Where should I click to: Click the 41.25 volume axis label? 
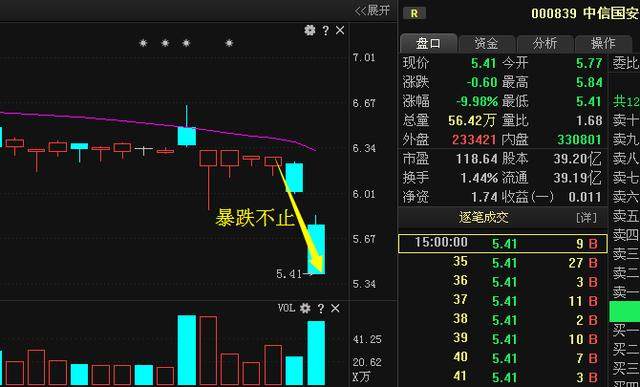[x=367, y=339]
